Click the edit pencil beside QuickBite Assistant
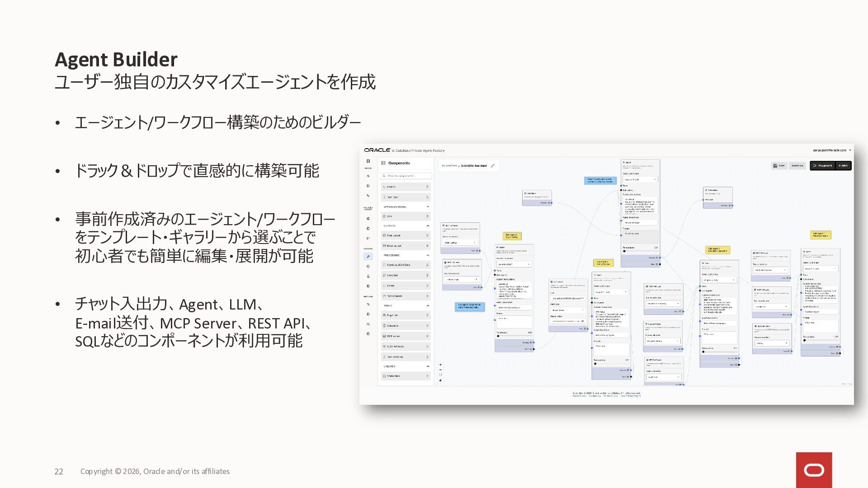Screen dimensions: 868x488 tap(493, 166)
